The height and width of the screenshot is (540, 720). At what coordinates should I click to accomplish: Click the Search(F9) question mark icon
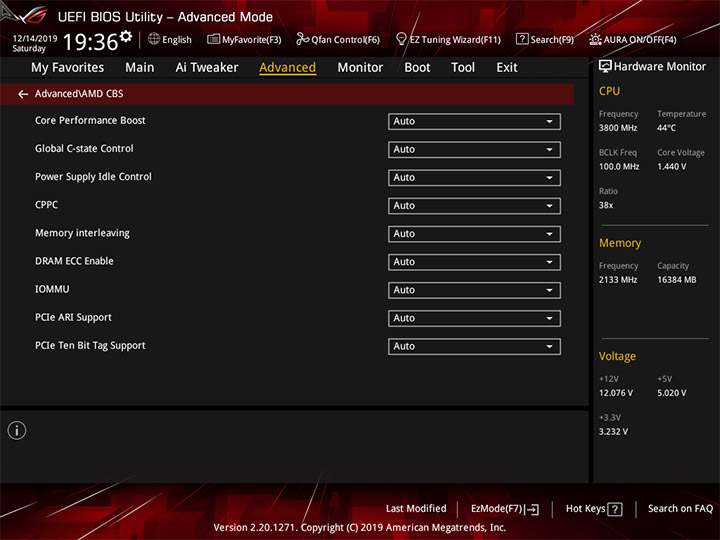[522, 39]
